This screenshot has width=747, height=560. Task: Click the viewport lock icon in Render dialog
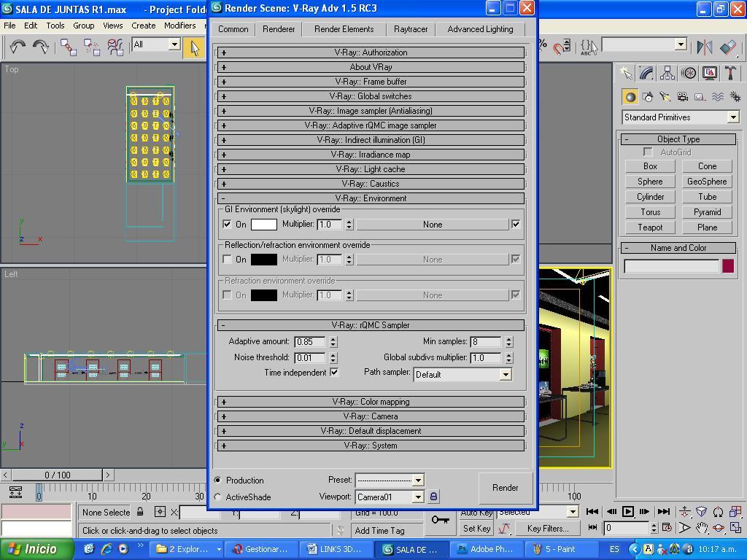coord(433,497)
